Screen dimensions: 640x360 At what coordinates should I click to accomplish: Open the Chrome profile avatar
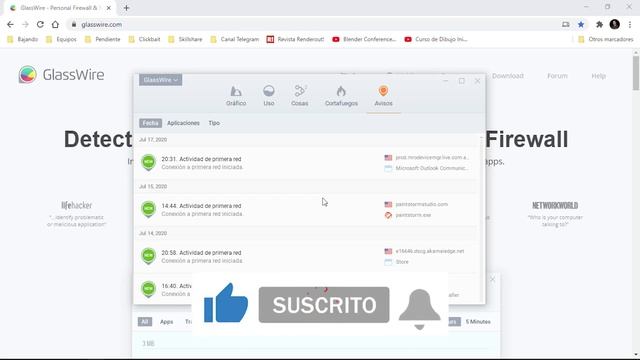click(x=615, y=24)
